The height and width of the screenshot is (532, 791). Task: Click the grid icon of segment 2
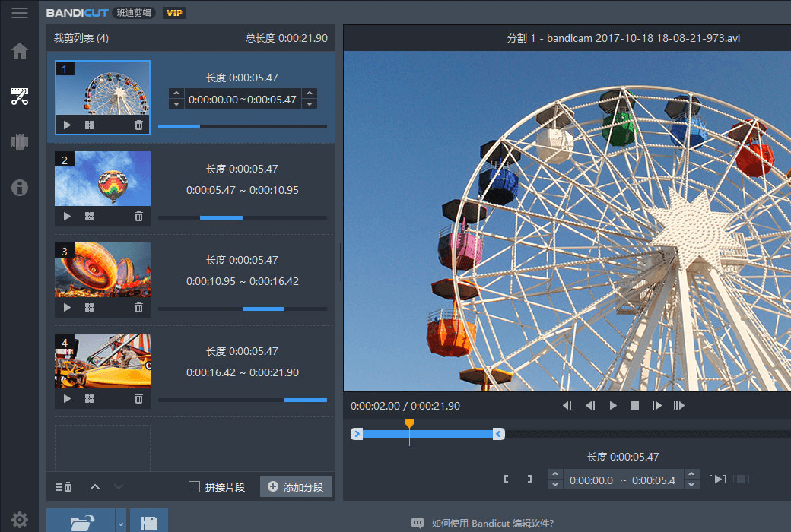(89, 217)
